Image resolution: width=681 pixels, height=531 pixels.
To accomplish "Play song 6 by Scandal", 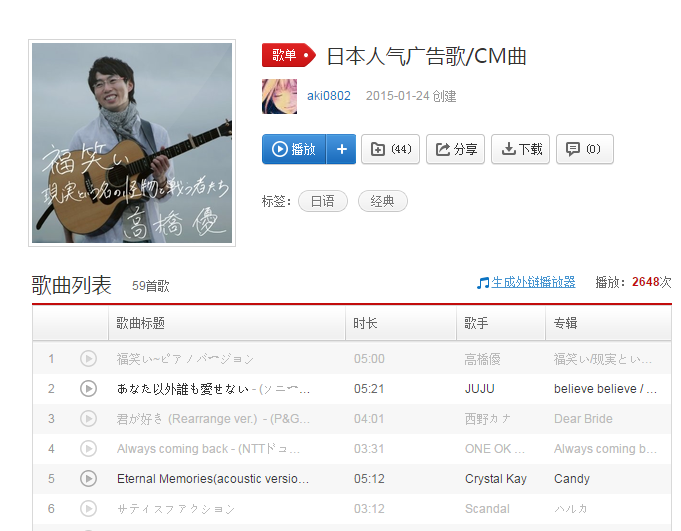I will [89, 508].
